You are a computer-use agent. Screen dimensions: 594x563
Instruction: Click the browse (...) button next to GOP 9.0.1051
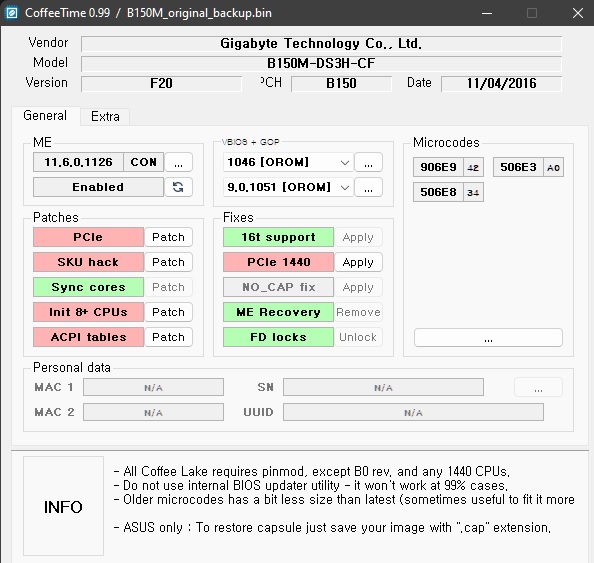[368, 187]
